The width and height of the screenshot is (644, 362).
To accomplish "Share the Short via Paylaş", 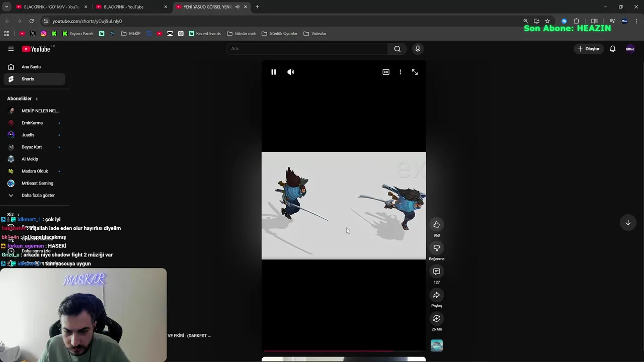I will pos(437,295).
